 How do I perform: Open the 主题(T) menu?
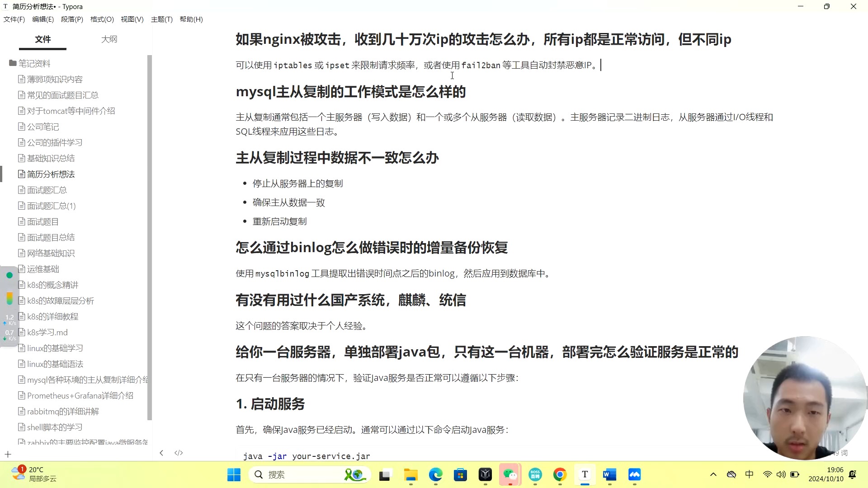[162, 19]
